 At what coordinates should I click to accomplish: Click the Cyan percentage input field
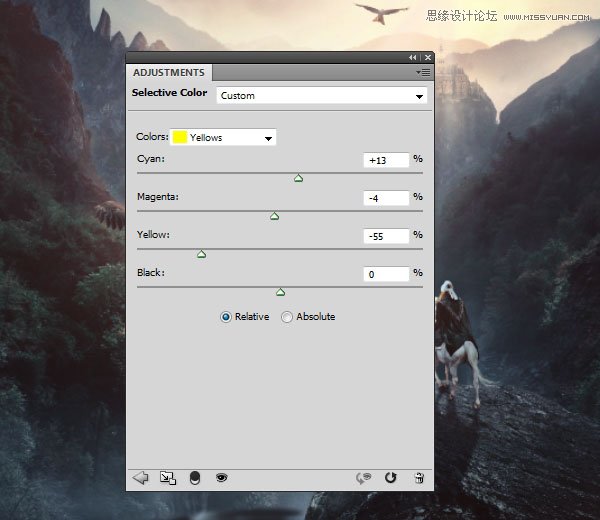pos(386,160)
